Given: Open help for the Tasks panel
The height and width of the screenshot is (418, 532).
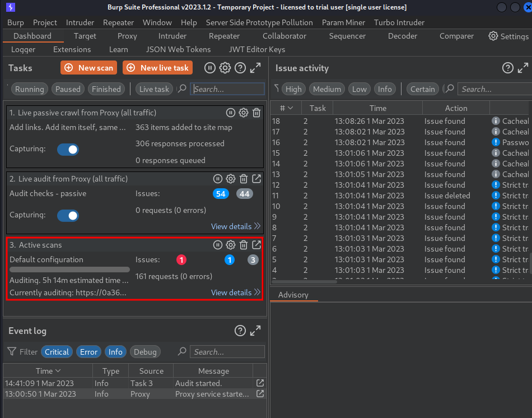Looking at the screenshot, I should 240,68.
